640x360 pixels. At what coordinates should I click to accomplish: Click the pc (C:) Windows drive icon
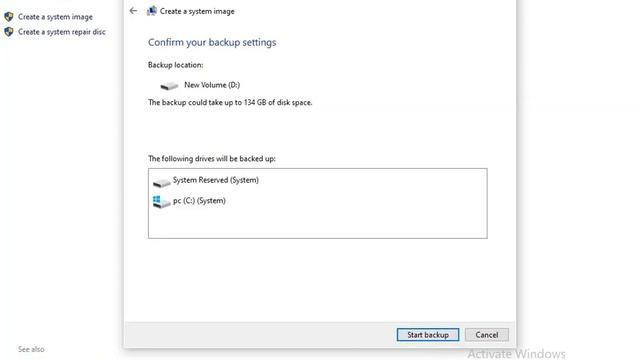[161, 202]
